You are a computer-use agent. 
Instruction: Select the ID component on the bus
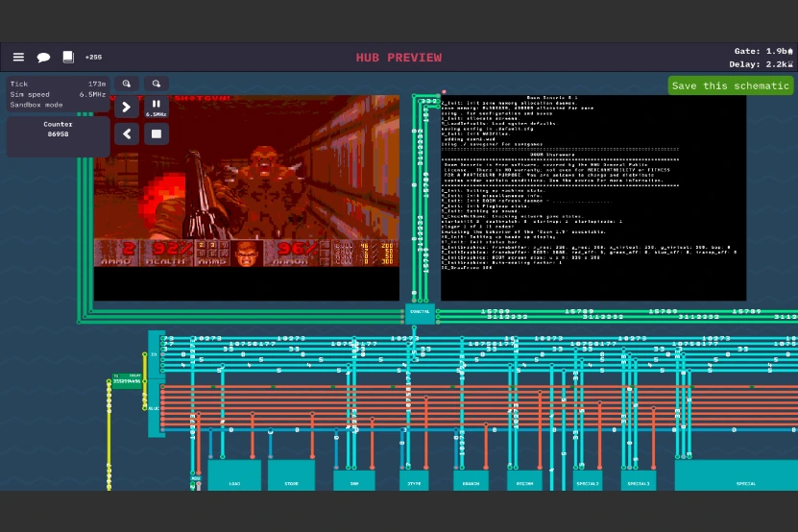pyautogui.click(x=155, y=355)
